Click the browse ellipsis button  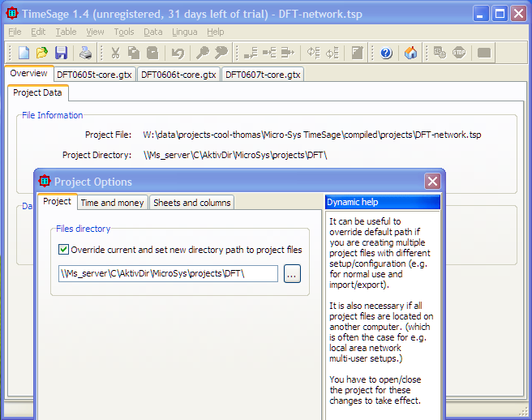point(292,273)
